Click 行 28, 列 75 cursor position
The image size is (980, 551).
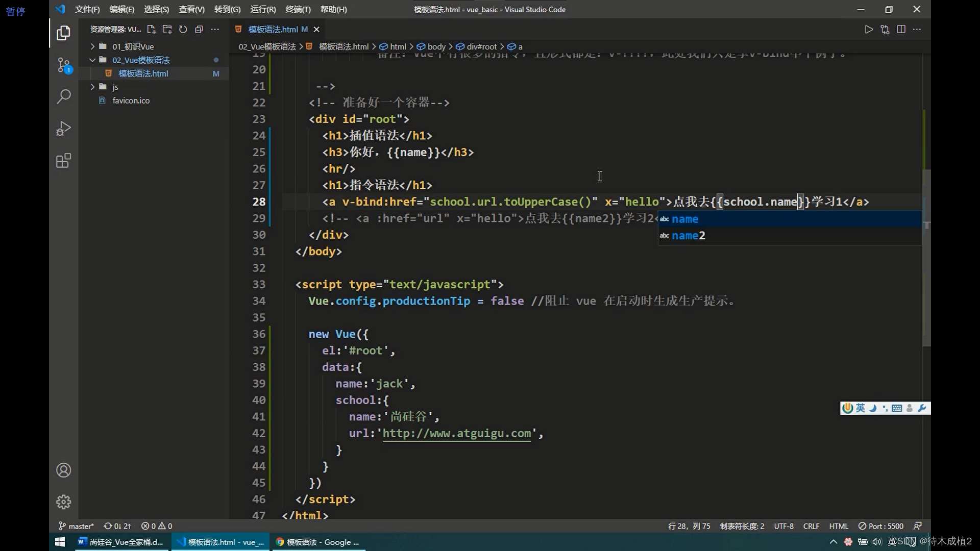tap(689, 526)
